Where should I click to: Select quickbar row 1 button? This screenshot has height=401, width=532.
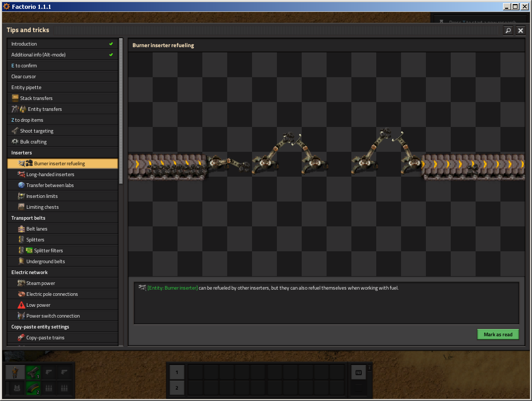[177, 373]
